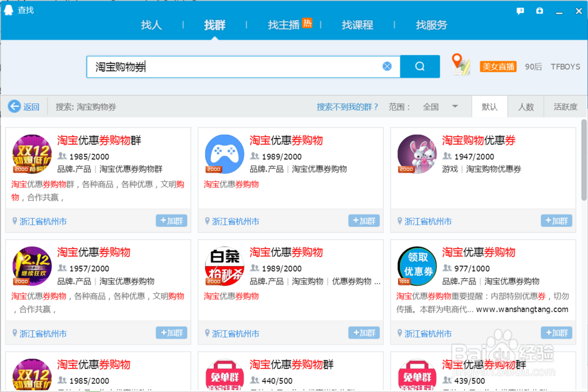Viewport: 588px width, 392px height.
Task: Click the results vertical scrollbar thumb
Action: pyautogui.click(x=584, y=160)
